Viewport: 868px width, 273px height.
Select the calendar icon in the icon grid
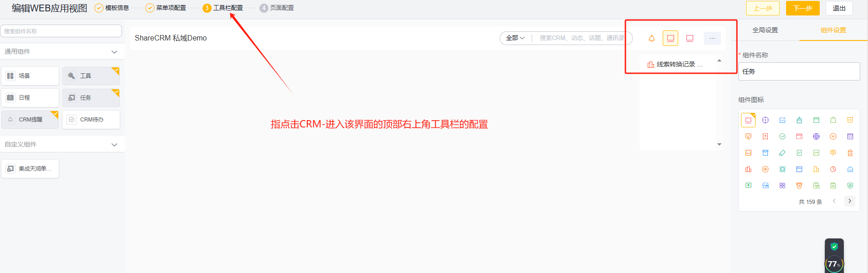tap(816, 120)
